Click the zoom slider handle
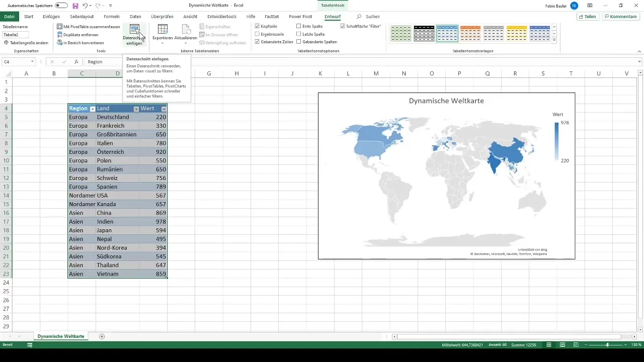The width and height of the screenshot is (644, 362). coord(608,345)
